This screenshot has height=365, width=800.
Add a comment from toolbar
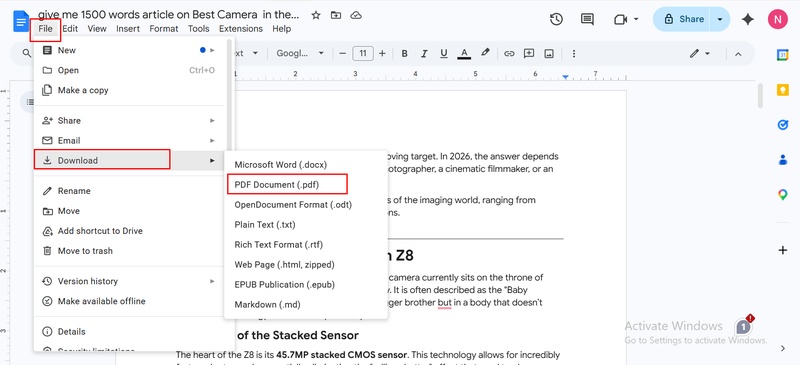[x=529, y=53]
